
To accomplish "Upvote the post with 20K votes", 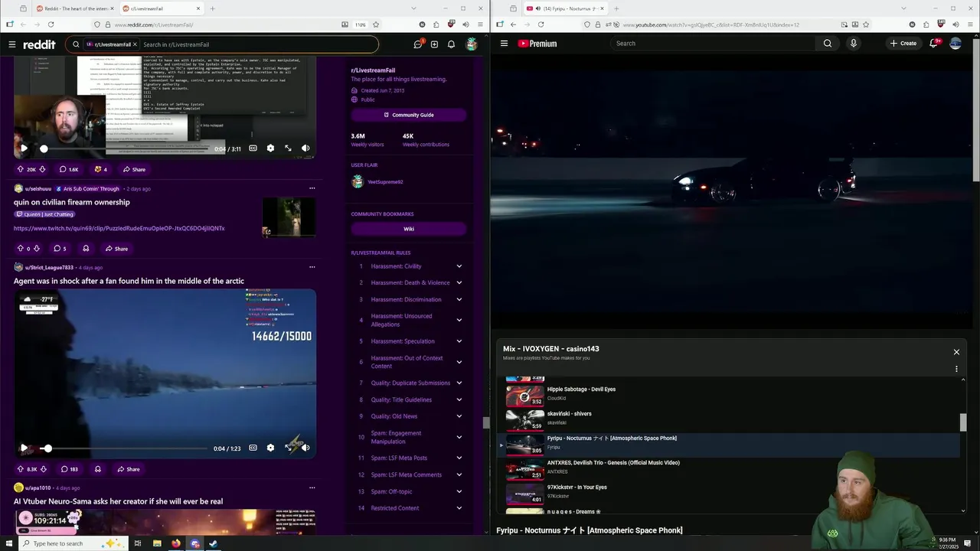I will (x=21, y=169).
